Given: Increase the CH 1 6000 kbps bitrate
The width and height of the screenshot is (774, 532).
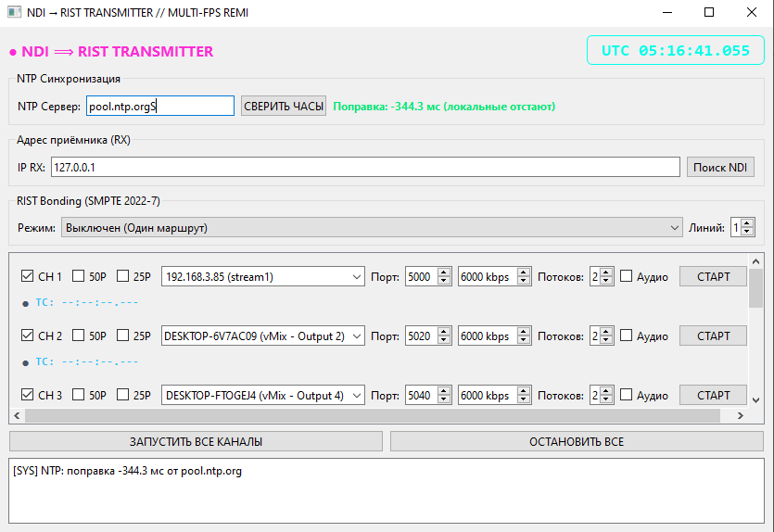Looking at the screenshot, I should coord(524,272).
